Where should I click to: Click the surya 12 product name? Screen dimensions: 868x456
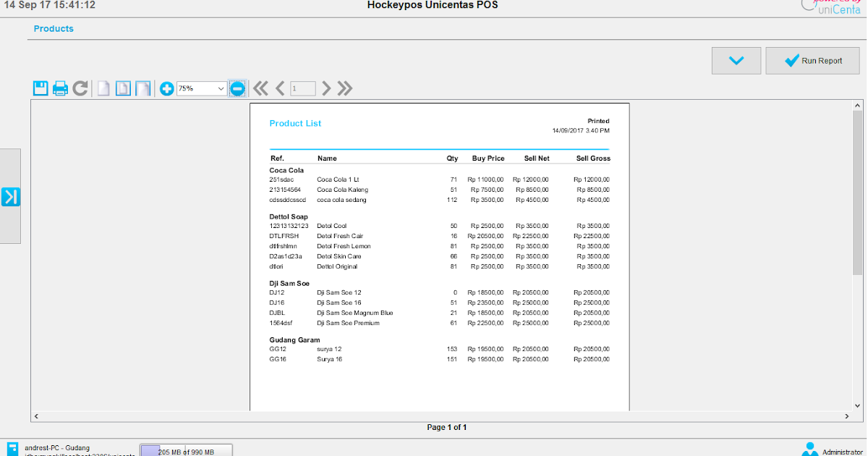329,349
